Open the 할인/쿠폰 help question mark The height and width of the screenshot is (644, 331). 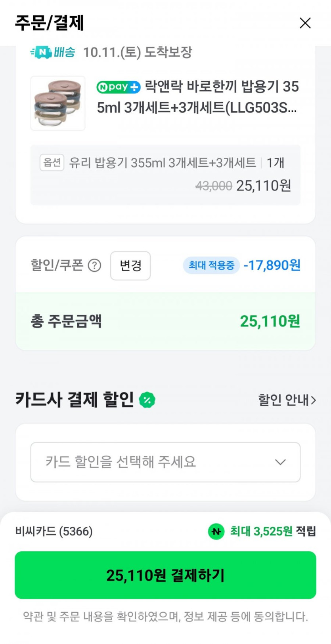pos(94,265)
